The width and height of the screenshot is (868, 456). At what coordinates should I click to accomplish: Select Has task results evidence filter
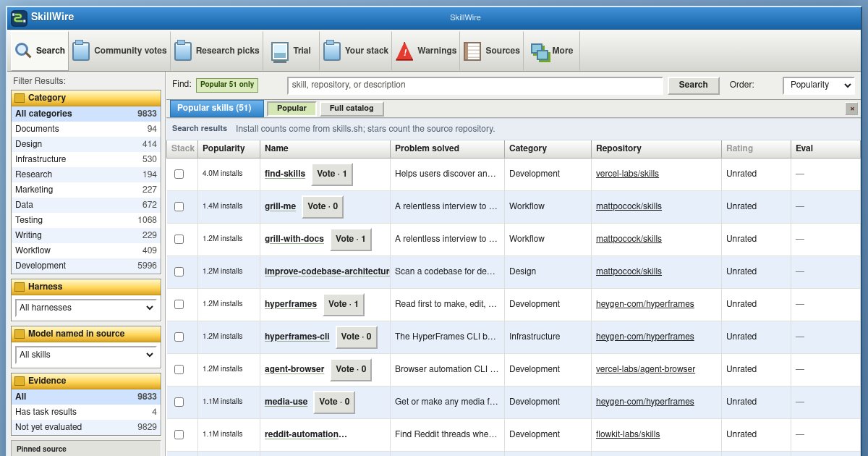tap(86, 412)
